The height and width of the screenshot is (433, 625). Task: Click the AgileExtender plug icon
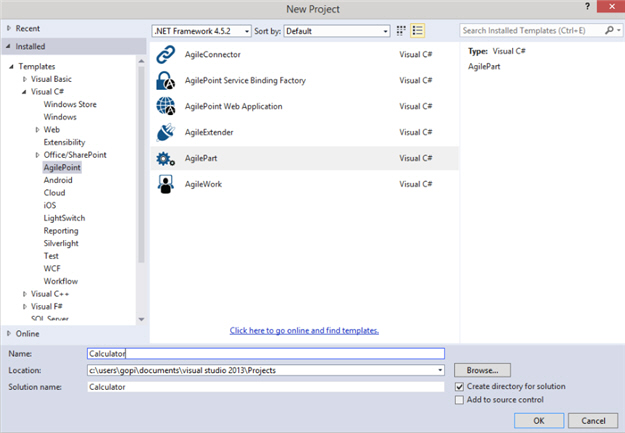click(x=165, y=132)
